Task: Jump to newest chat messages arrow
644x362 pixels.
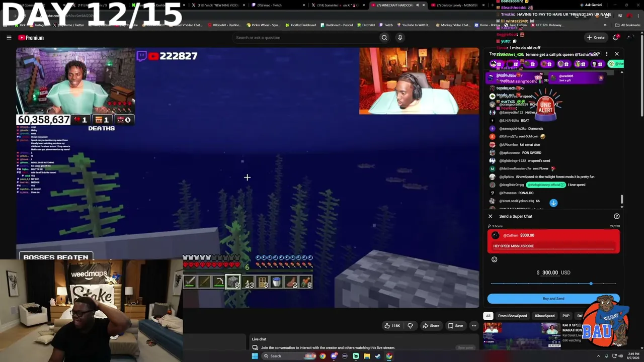Action: pos(553,203)
